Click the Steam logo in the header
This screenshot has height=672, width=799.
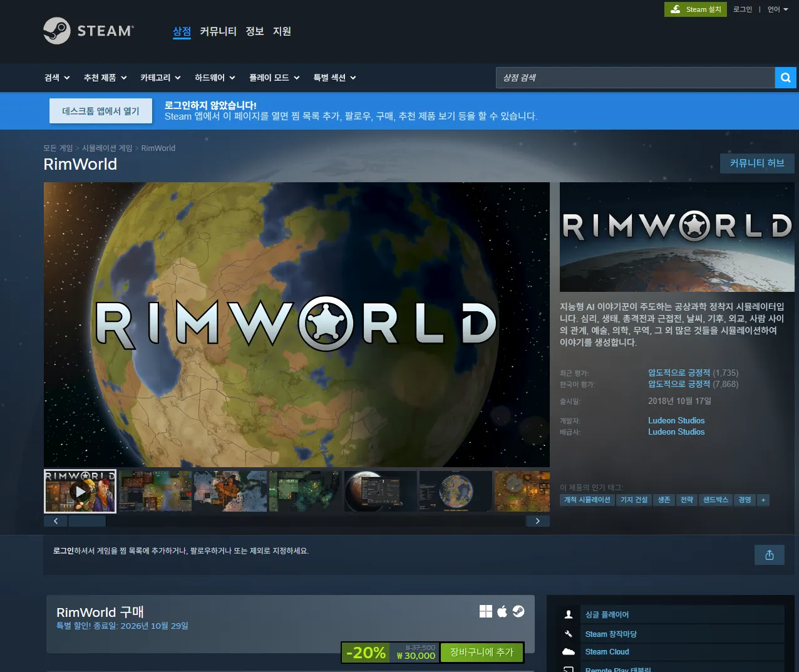point(88,31)
